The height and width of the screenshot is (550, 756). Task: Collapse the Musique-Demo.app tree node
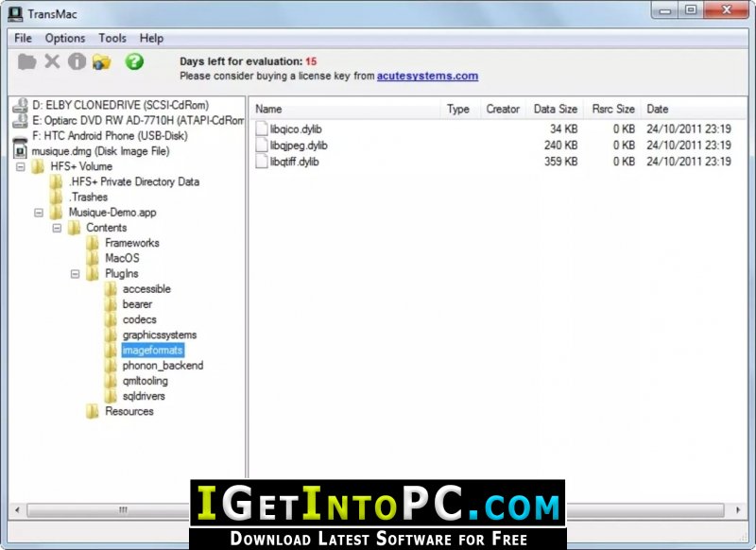tap(39, 213)
